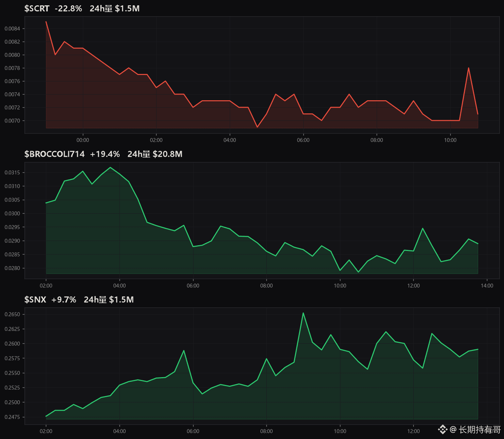Click the Binance logo icon in watermark
The height and width of the screenshot is (439, 504).
(x=442, y=429)
